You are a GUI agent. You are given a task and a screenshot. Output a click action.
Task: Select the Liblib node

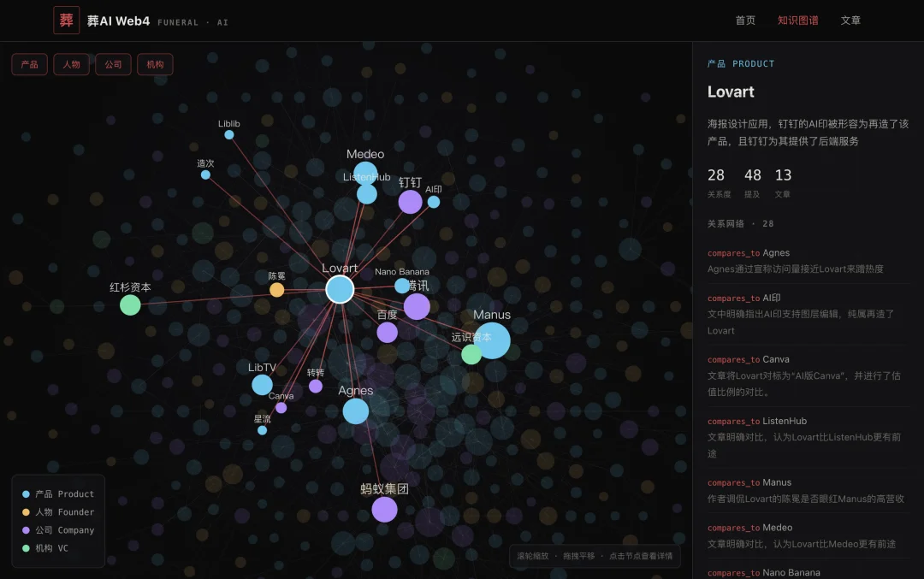click(229, 135)
